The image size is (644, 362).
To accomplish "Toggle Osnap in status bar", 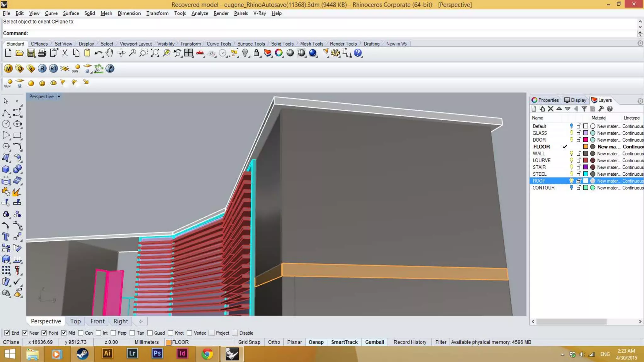I will coord(316,342).
